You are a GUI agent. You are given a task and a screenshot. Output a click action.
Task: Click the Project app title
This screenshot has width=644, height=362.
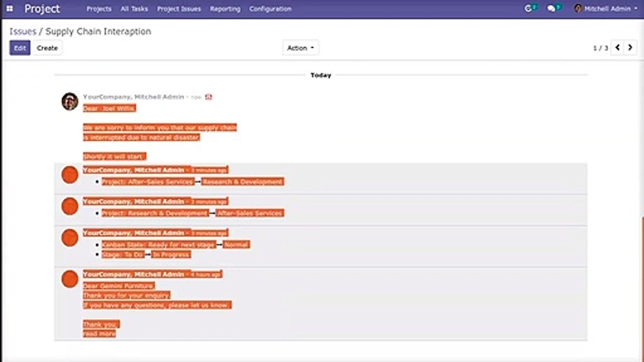click(x=42, y=9)
